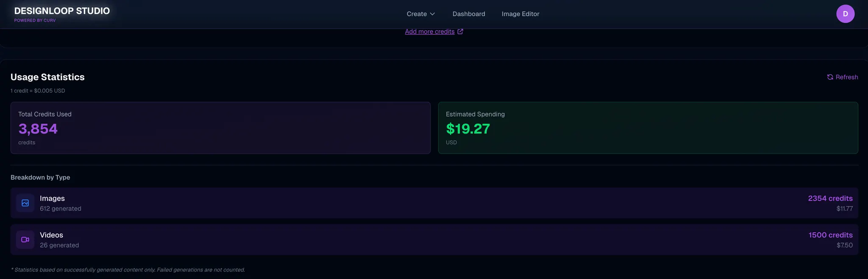Click the 1500 credits value
This screenshot has height=279, width=868.
(x=830, y=235)
